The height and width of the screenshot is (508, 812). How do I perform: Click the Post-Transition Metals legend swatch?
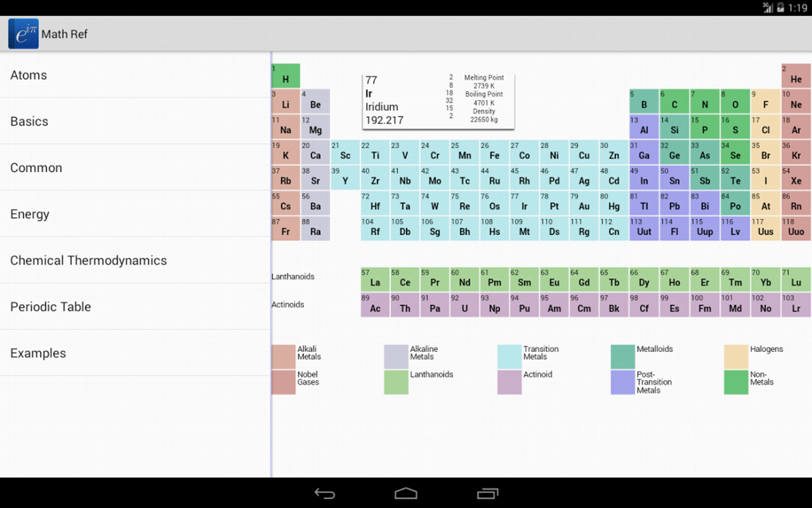click(622, 382)
